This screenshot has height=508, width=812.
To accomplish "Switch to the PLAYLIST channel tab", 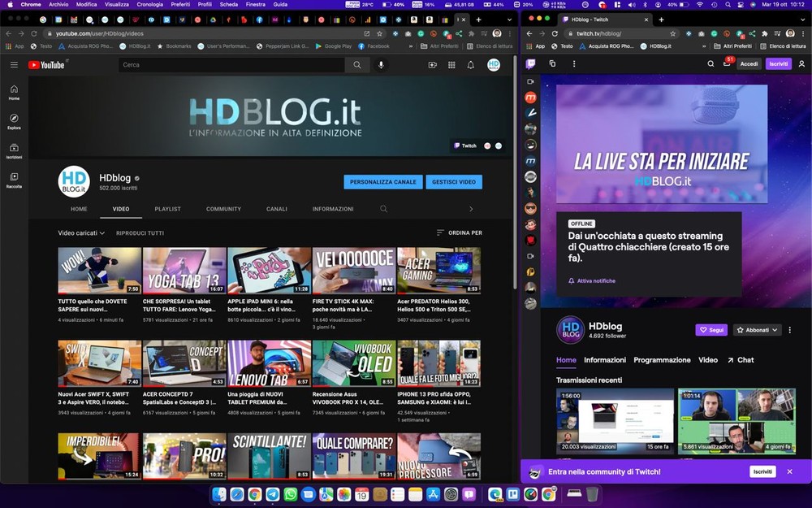I will pyautogui.click(x=168, y=209).
